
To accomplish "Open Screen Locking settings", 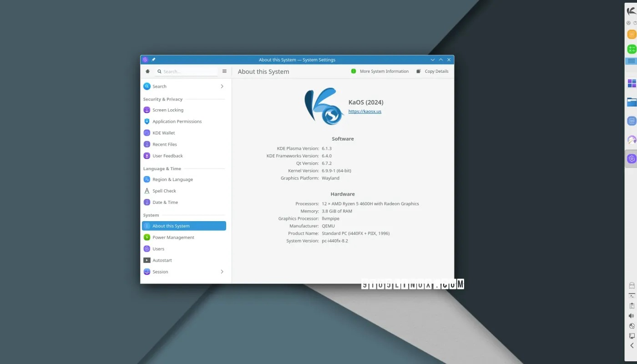I will [184, 110].
